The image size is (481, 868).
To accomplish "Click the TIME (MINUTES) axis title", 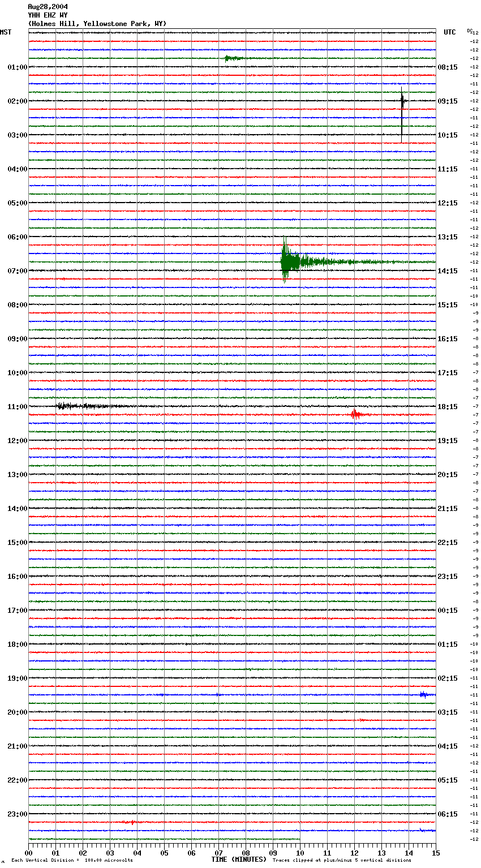I will (239, 860).
